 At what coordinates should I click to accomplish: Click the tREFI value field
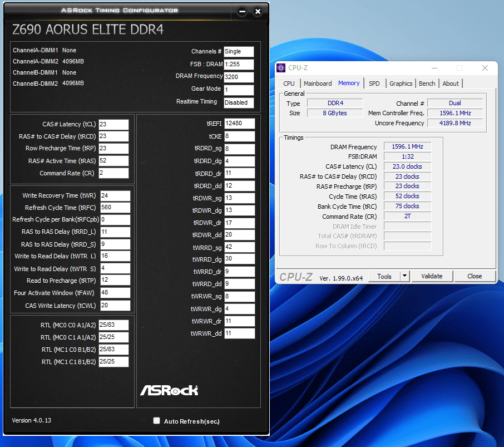coord(239,124)
